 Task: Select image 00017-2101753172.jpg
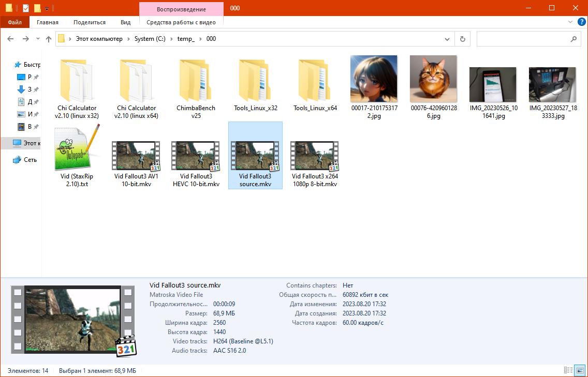(x=374, y=88)
